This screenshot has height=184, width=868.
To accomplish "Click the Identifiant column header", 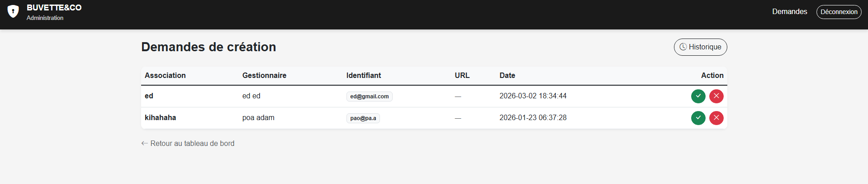I will 364,76.
